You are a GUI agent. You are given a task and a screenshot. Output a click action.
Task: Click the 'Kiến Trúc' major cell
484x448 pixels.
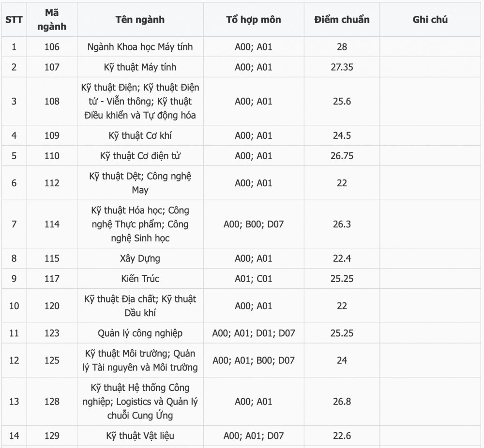140,278
